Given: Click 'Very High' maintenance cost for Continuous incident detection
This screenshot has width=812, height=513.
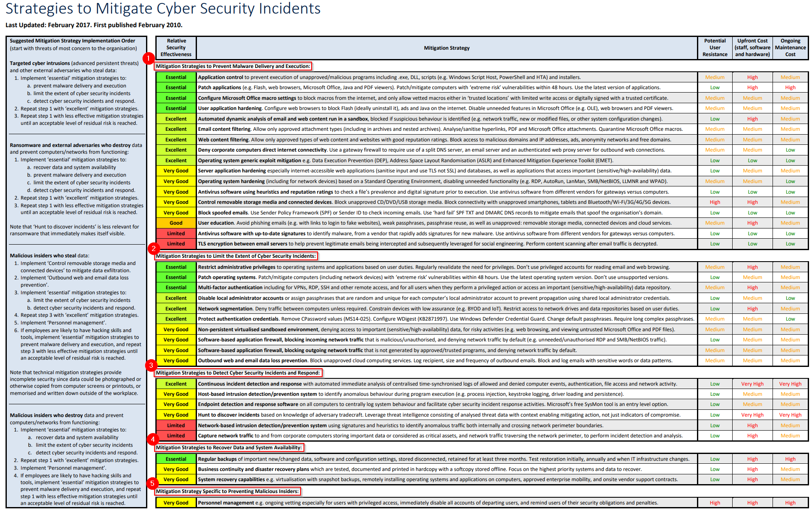Looking at the screenshot, I should pyautogui.click(x=790, y=384).
